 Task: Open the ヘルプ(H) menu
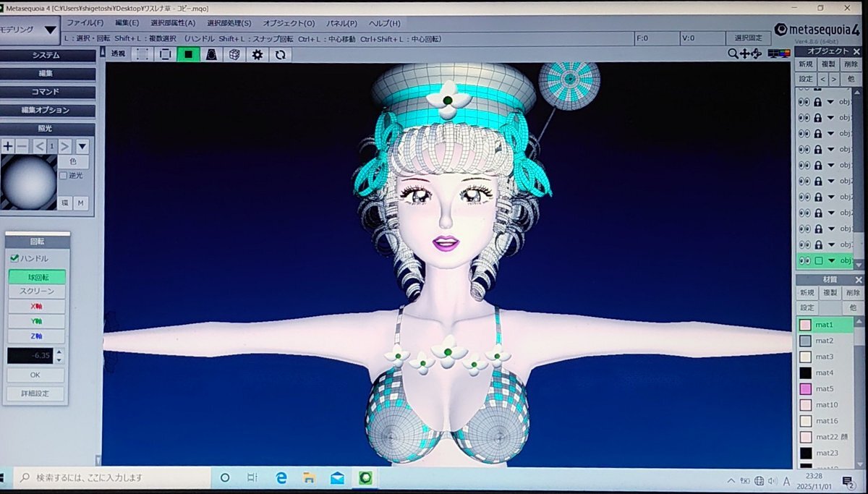coord(384,23)
